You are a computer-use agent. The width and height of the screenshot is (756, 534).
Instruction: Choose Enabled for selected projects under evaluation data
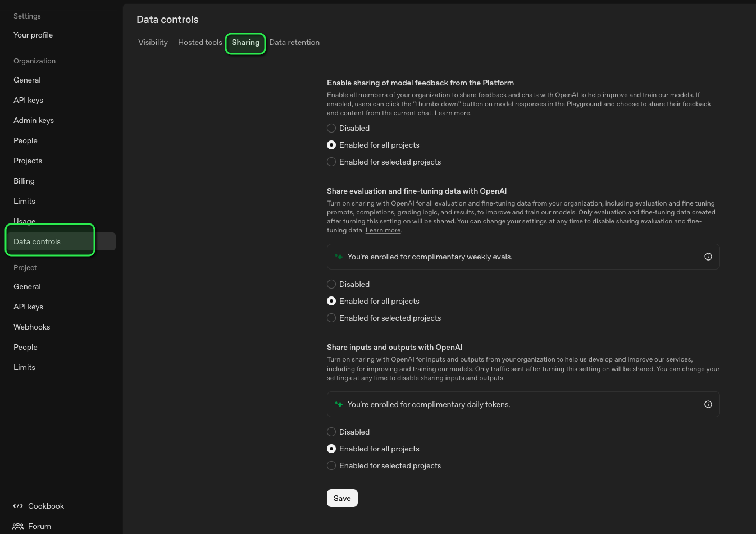(x=331, y=318)
